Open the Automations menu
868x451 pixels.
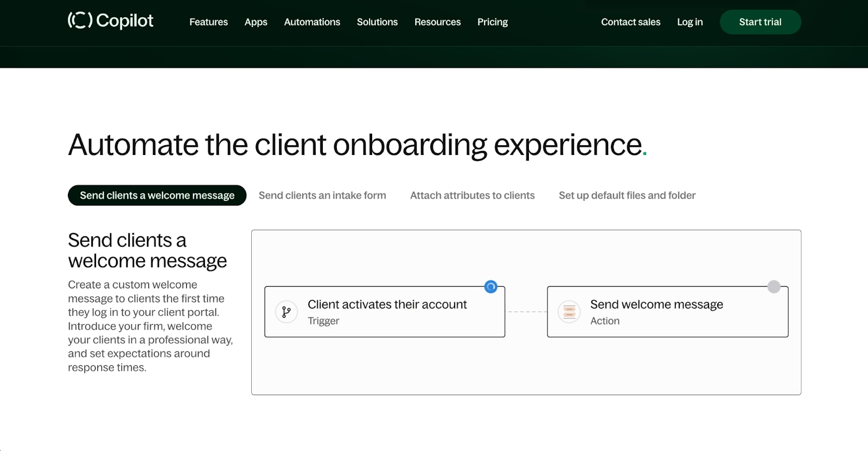tap(312, 22)
